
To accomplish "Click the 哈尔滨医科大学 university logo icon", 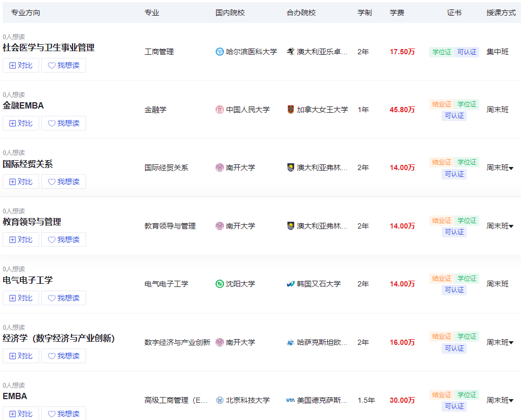I will click(x=219, y=52).
